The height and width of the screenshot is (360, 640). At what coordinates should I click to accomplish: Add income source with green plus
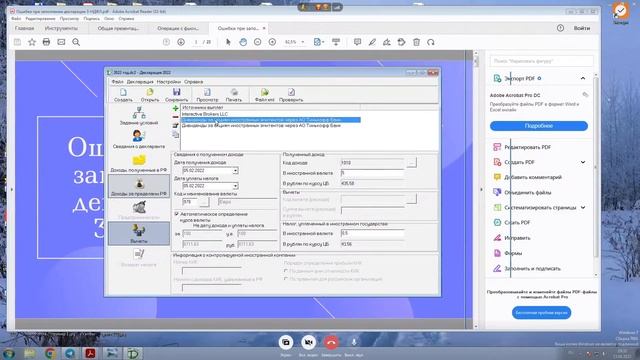point(176,109)
